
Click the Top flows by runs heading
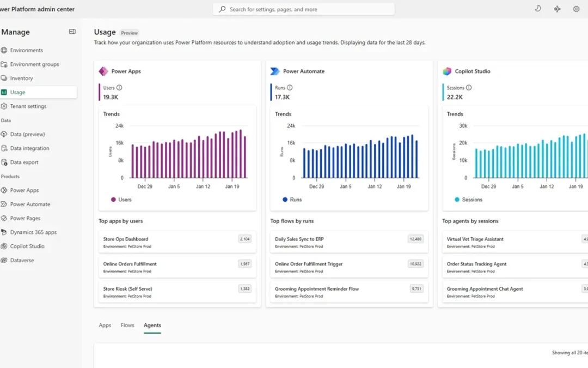click(x=292, y=221)
